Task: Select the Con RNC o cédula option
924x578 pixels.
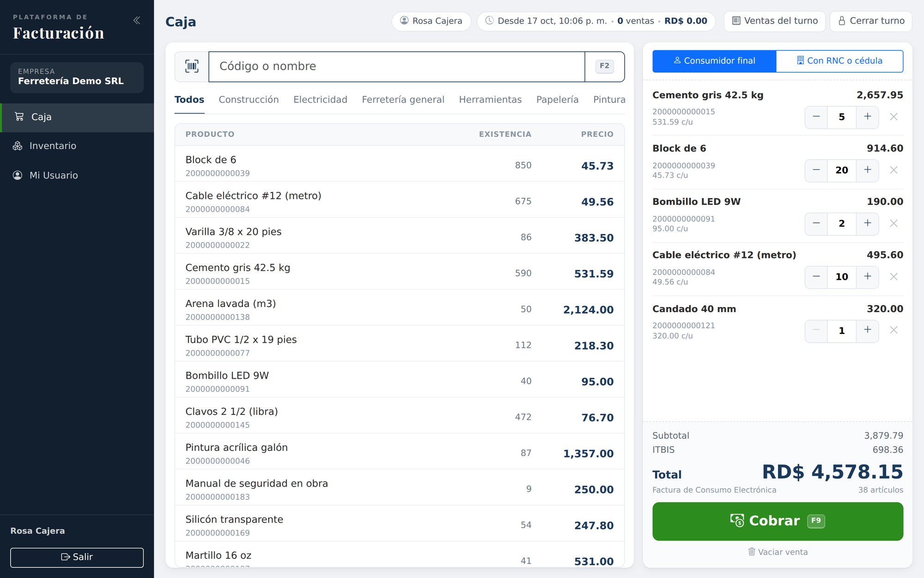Action: 839,61
